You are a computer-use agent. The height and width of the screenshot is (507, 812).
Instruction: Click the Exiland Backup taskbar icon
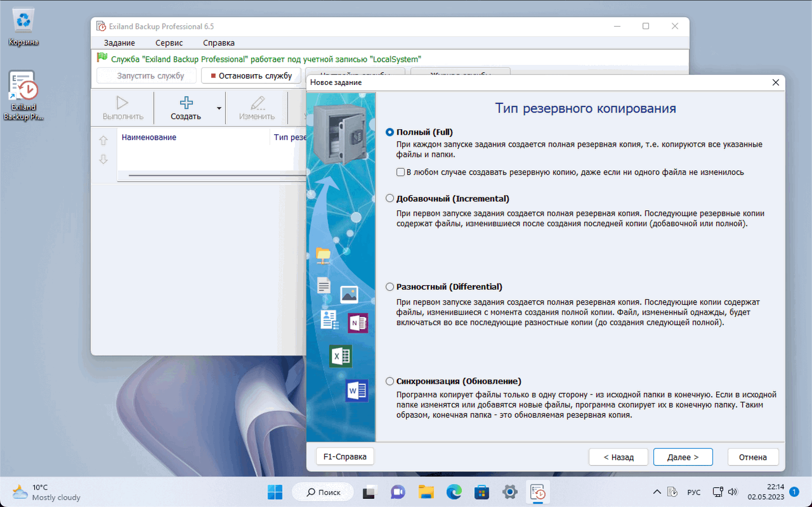click(538, 492)
